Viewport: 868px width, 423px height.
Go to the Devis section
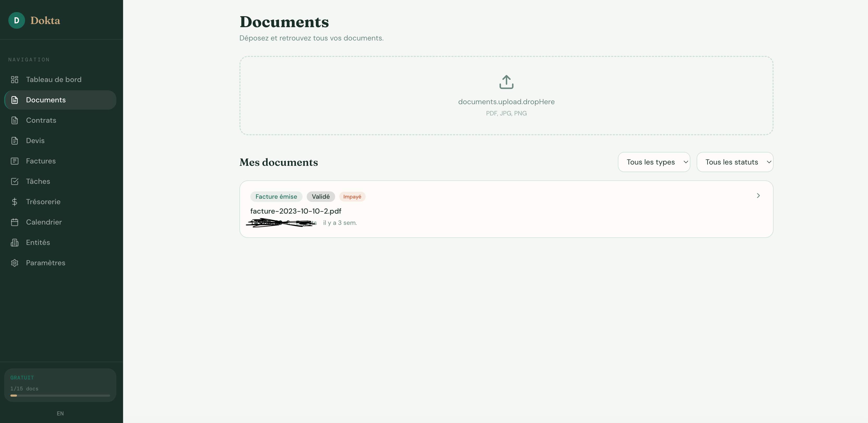tap(35, 140)
